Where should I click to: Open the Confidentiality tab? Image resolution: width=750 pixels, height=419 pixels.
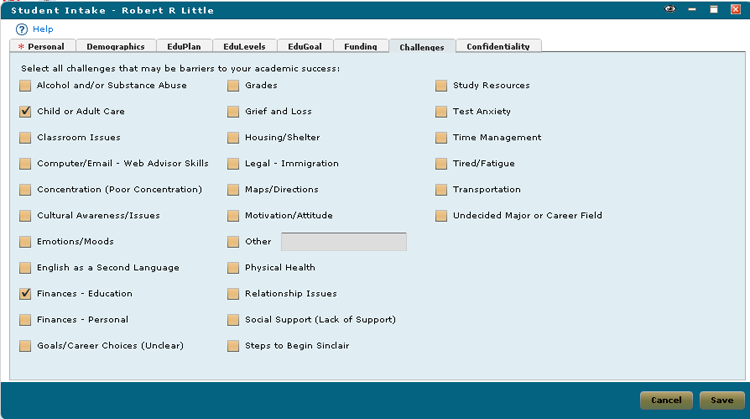(x=498, y=46)
